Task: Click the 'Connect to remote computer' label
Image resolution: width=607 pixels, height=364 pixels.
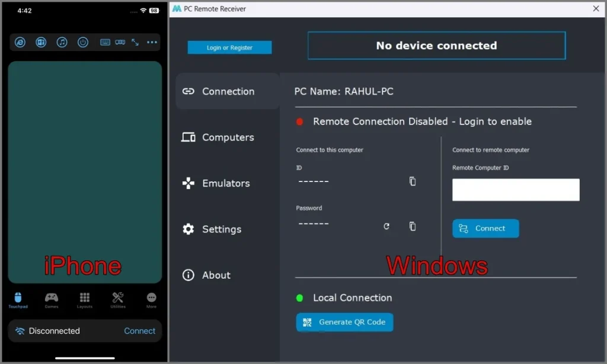Action: [491, 150]
